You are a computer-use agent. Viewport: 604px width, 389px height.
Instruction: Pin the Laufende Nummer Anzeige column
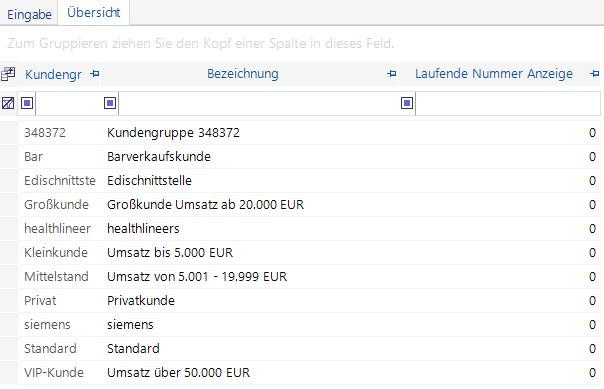(594, 74)
